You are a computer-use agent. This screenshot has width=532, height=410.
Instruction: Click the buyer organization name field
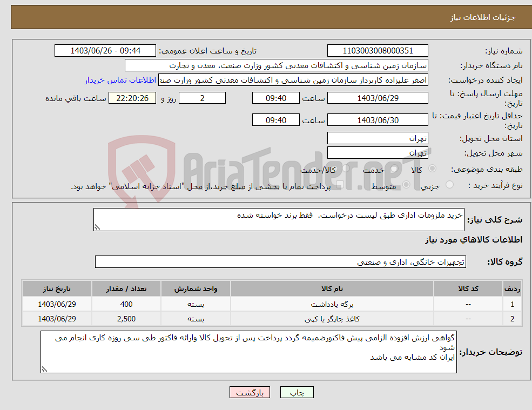point(276,65)
